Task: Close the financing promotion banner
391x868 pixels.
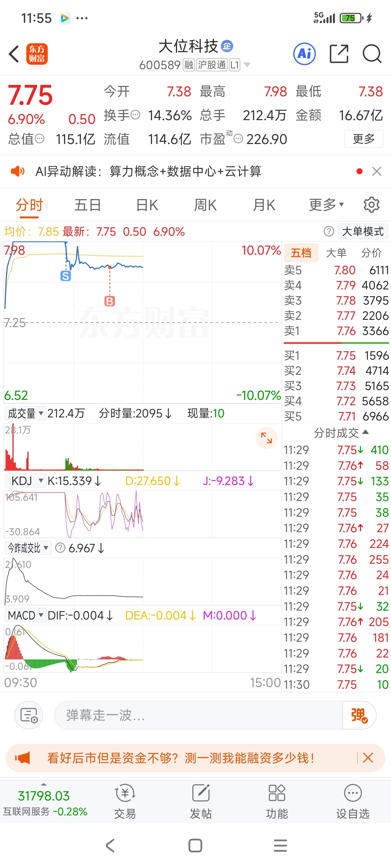Action: (x=368, y=758)
